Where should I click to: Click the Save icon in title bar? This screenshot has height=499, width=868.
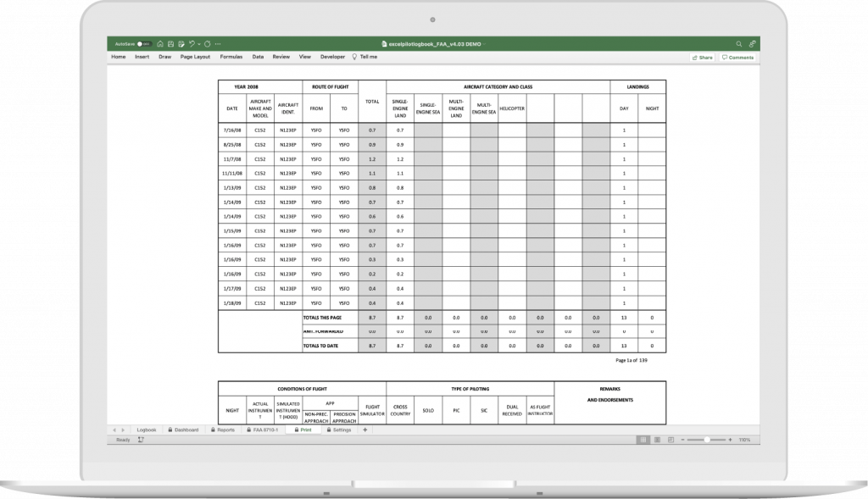170,44
